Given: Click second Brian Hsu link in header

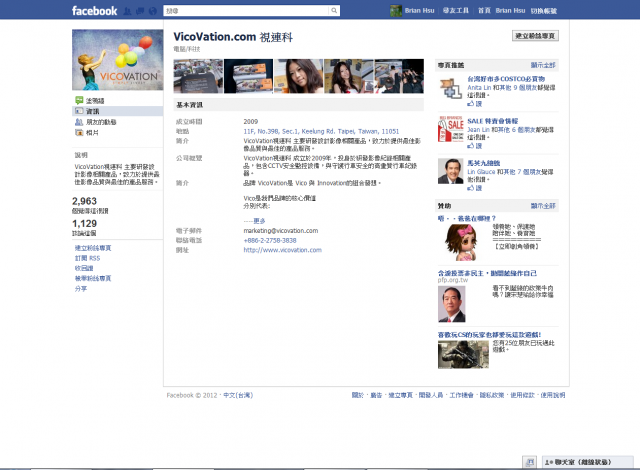Looking at the screenshot, I should click(x=510, y=11).
